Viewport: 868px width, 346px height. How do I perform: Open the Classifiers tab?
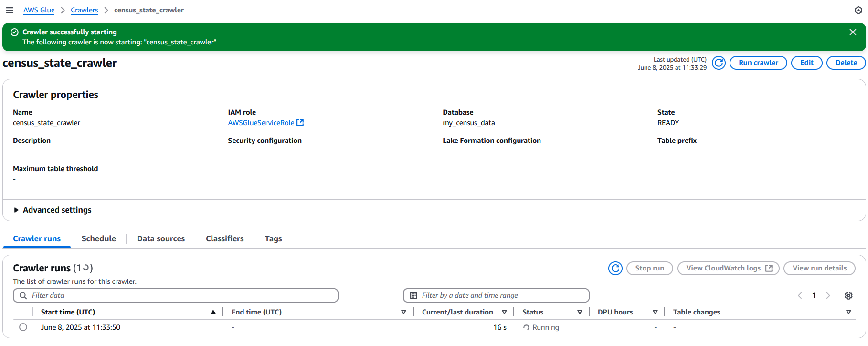[225, 239]
